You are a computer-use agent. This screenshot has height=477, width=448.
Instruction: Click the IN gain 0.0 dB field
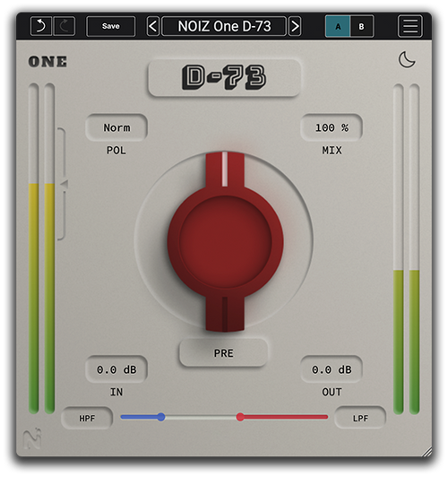pos(116,369)
